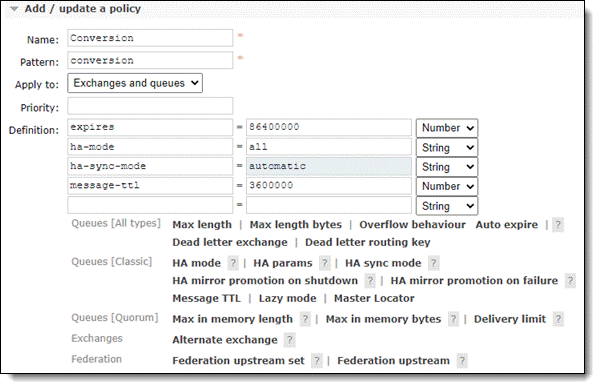Click the Dead letter exchange link
The height and width of the screenshot is (389, 600).
point(230,242)
